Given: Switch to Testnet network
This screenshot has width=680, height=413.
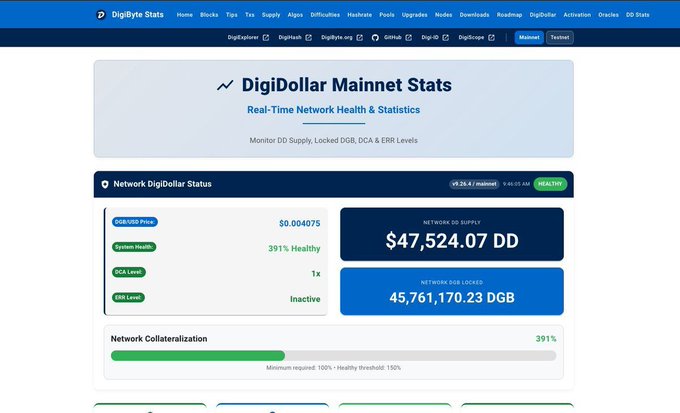Looking at the screenshot, I should [x=560, y=37].
